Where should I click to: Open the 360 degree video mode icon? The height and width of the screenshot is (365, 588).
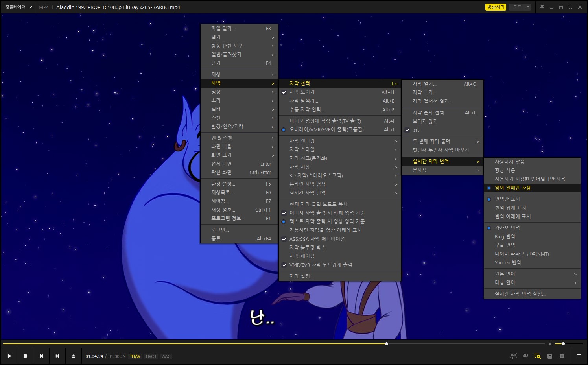click(x=513, y=356)
